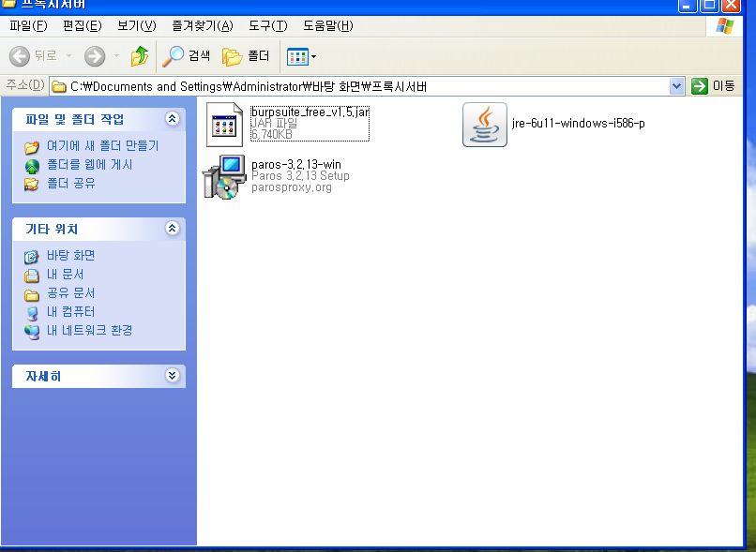Viewport: 756px width, 552px height.
Task: Click the new folder icon in sidebar
Action: [x=32, y=147]
